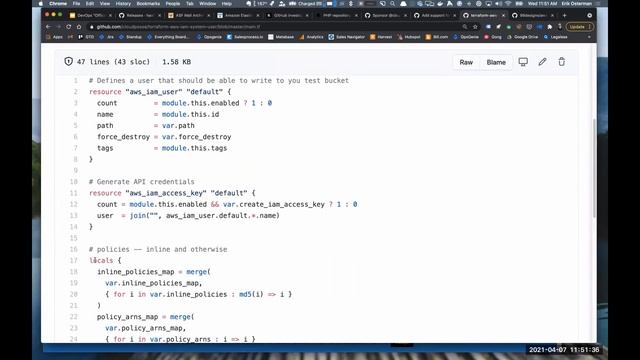This screenshot has width=640, height=360.
Task: Click the '1.58 KB' file size
Action: (x=176, y=62)
